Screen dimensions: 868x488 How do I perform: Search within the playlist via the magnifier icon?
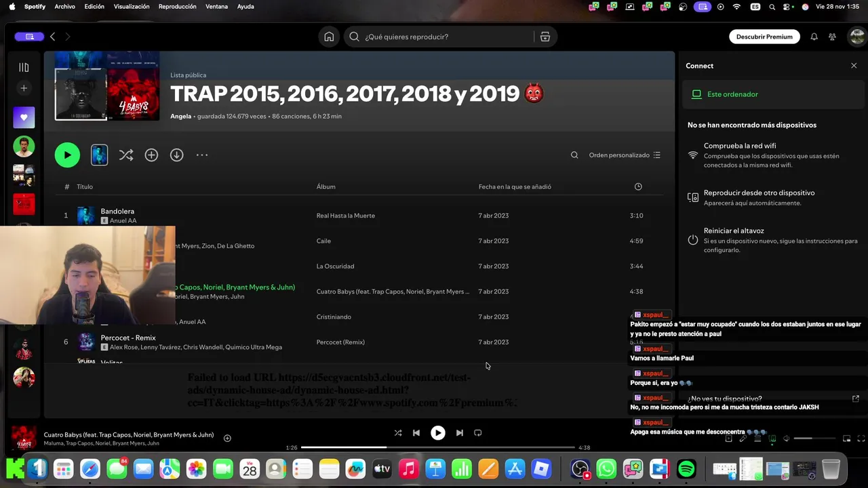pyautogui.click(x=574, y=155)
